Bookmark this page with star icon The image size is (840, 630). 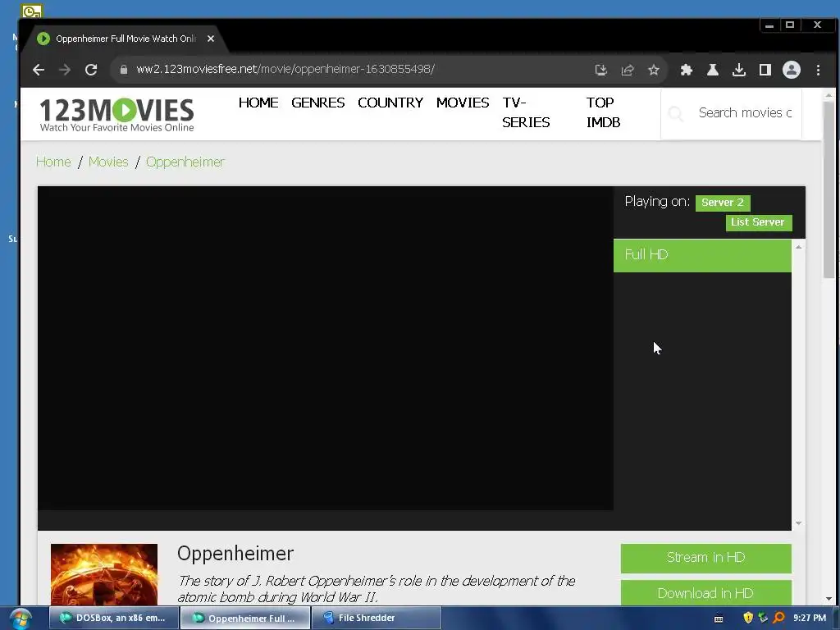(654, 70)
